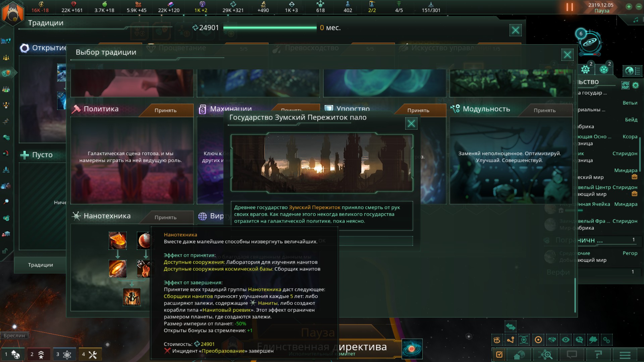Image resolution: width=644 pixels, height=362 pixels.
Task: Close the Выбор традиции dialog
Action: click(x=568, y=55)
